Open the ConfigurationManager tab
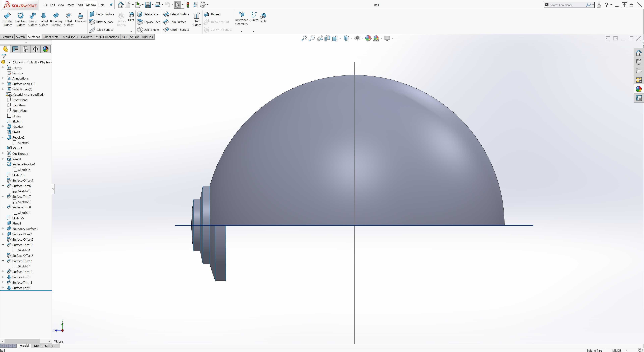This screenshot has height=352, width=644. pos(25,49)
